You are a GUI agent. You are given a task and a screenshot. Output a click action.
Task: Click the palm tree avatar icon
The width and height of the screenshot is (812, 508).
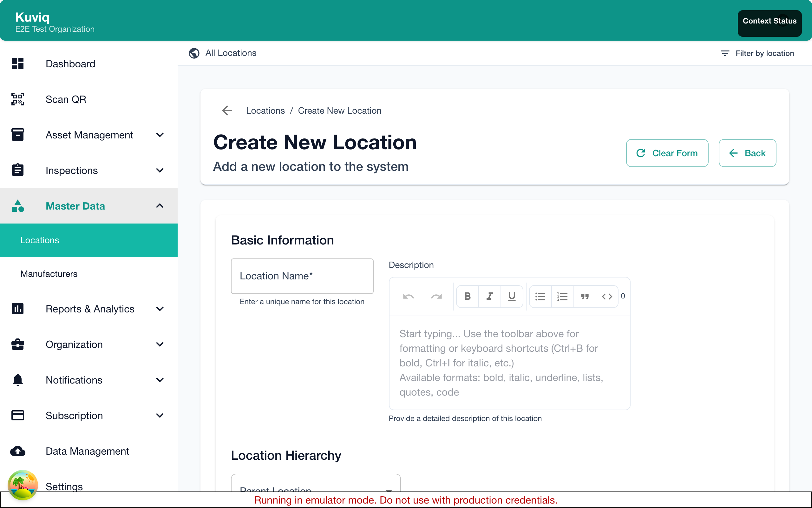coord(23,485)
